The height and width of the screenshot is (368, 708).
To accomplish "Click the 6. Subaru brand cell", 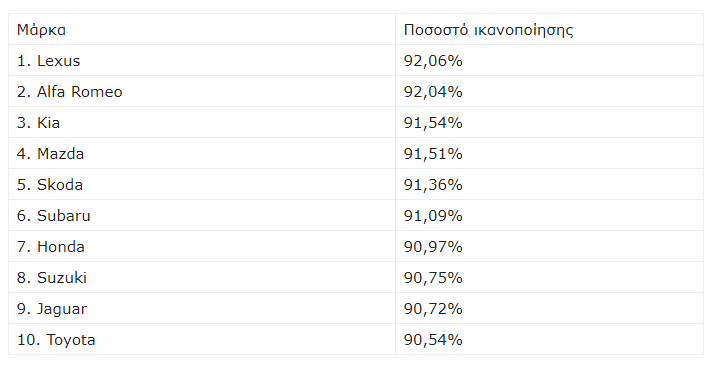I will coord(202,215).
